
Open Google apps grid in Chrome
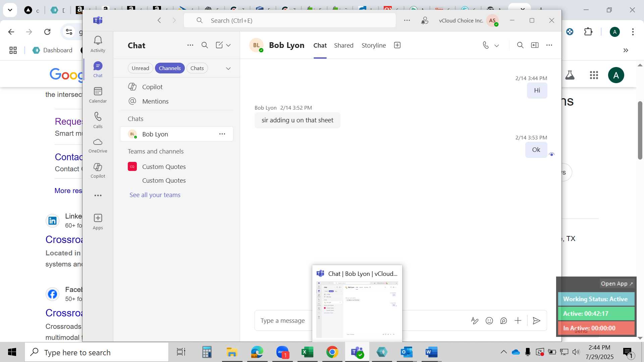[594, 75]
